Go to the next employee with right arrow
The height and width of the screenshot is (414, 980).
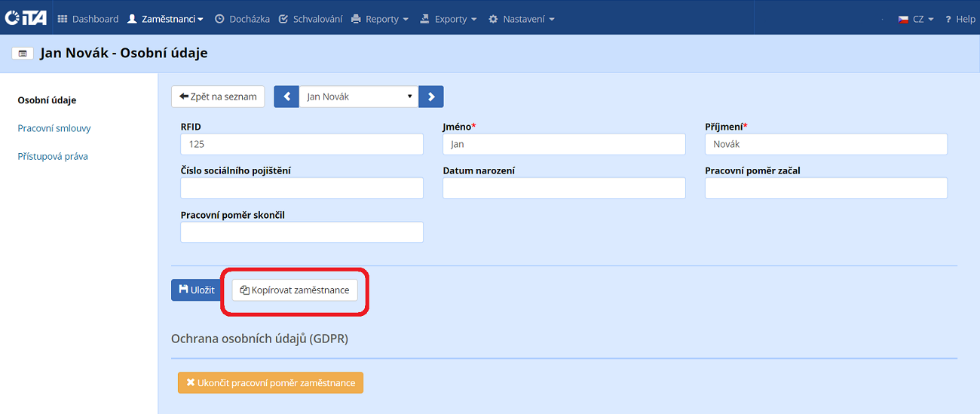click(x=431, y=97)
